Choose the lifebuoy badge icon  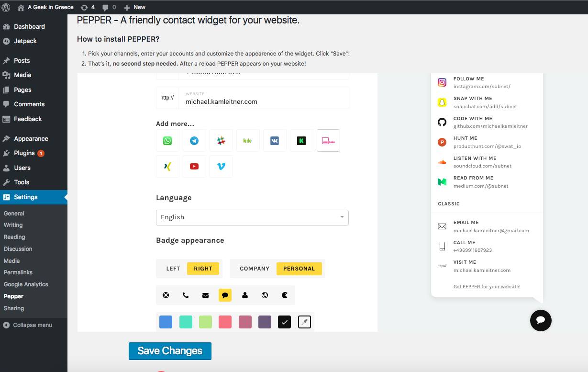(x=166, y=295)
